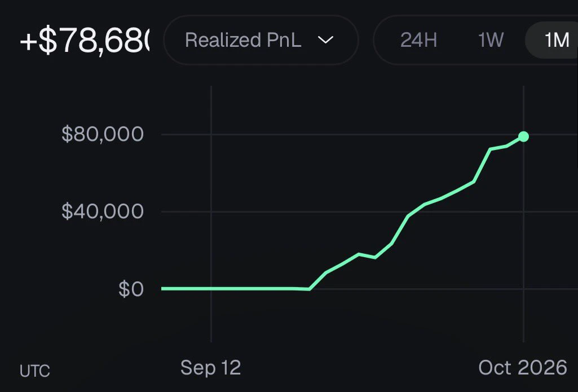The height and width of the screenshot is (392, 578).
Task: Click the green endpoint dot on chart
Action: tap(523, 137)
